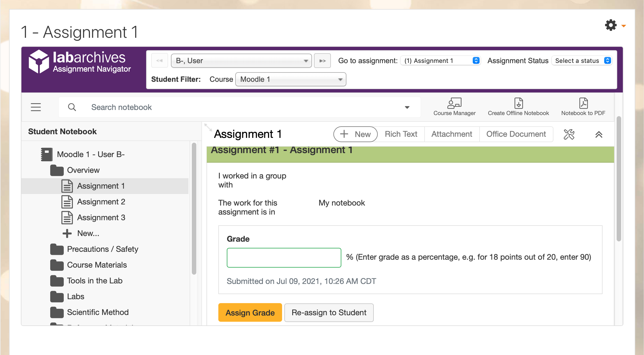The image size is (644, 355).
Task: Select the Rich Text entry tab
Action: (x=401, y=134)
